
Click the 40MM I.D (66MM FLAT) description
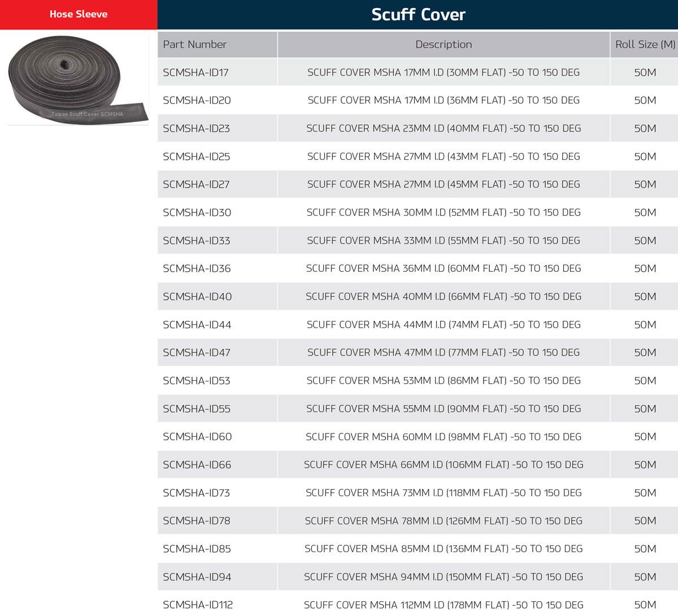tap(444, 297)
